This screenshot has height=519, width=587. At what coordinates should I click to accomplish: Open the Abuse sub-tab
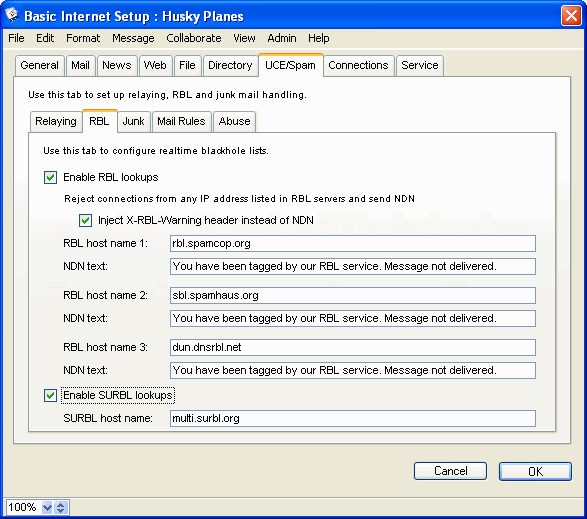(234, 121)
